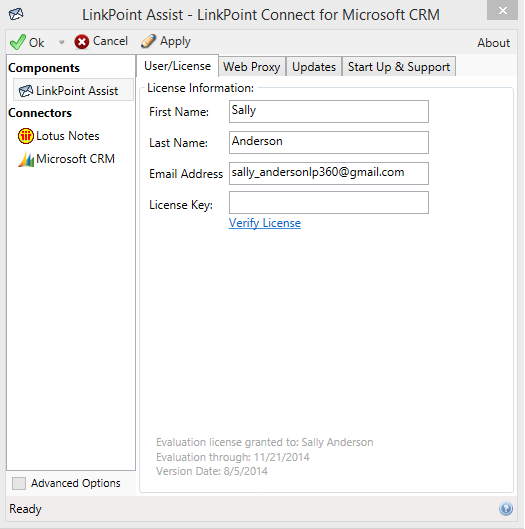The height and width of the screenshot is (529, 525).
Task: Switch to the Web Proxy tab
Action: (x=252, y=66)
